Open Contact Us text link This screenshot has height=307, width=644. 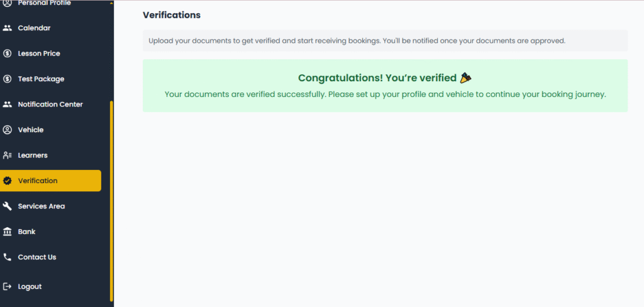[37, 257]
